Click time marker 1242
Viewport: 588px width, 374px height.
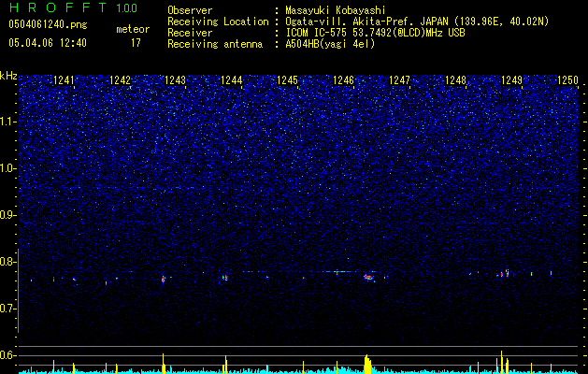pos(120,80)
